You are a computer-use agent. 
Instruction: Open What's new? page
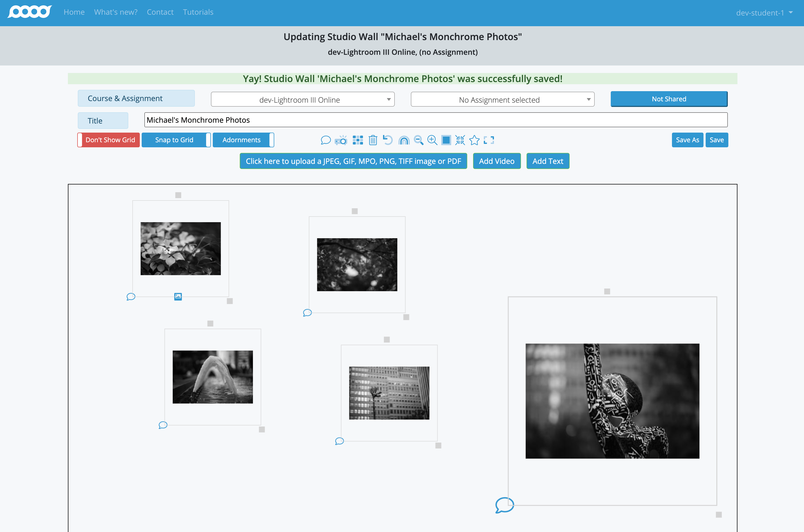[116, 12]
